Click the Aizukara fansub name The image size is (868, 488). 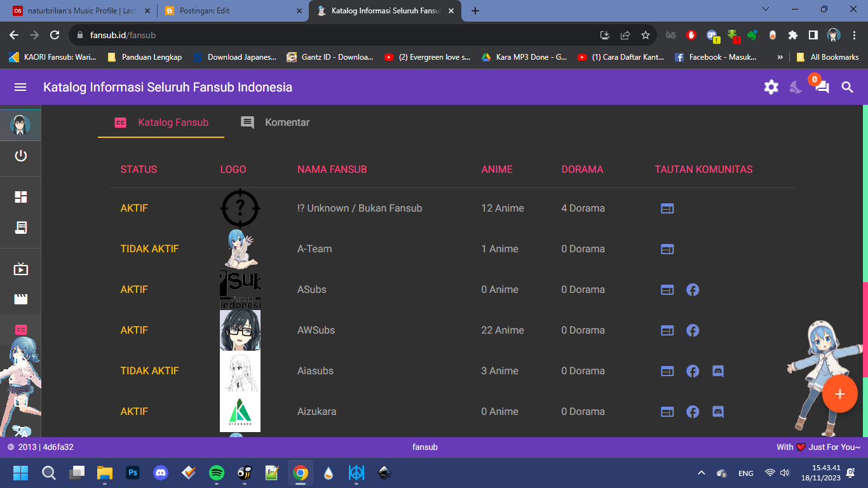(x=316, y=412)
